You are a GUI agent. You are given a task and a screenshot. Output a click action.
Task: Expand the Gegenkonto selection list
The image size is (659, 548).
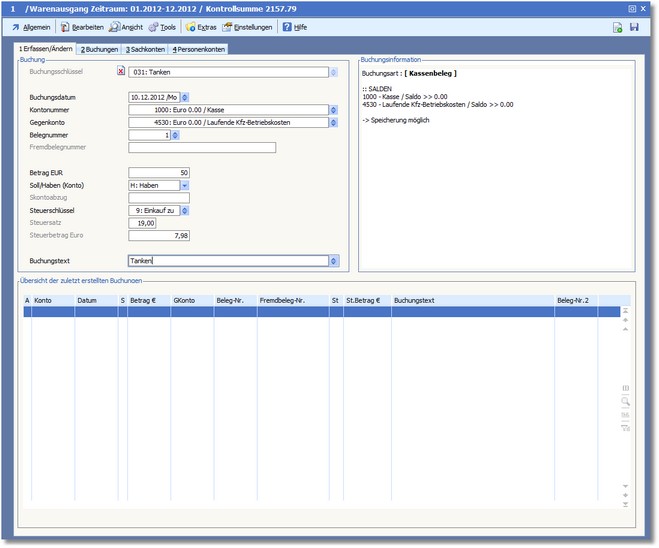click(x=333, y=123)
